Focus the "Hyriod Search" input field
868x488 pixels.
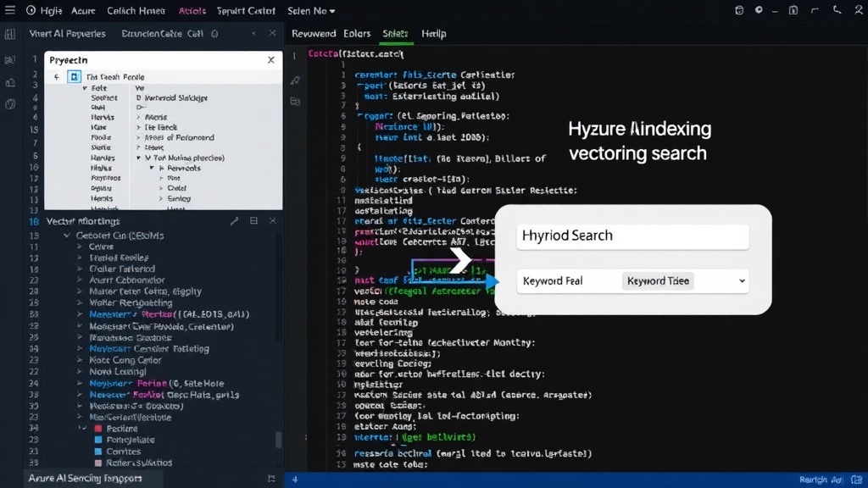[x=632, y=236]
